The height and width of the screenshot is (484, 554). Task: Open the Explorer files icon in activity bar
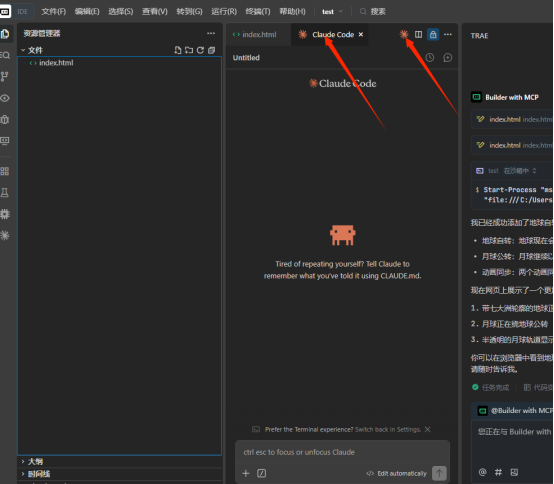click(5, 34)
